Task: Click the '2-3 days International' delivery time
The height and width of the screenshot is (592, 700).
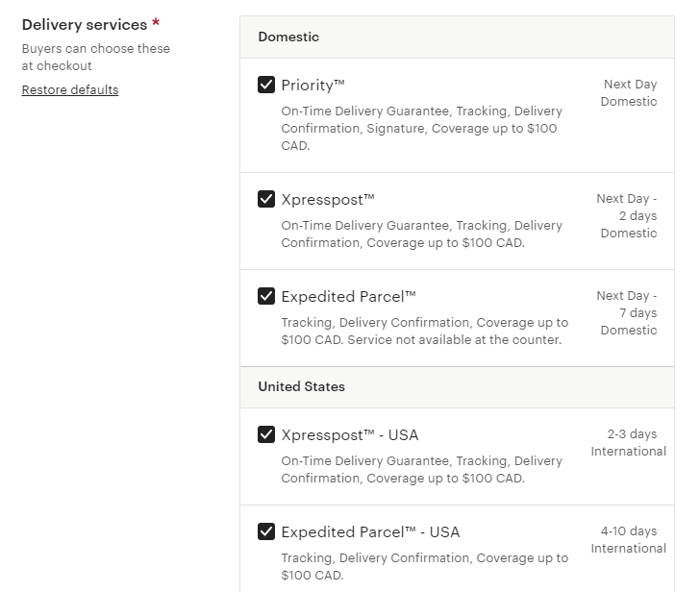Action: pos(629,442)
